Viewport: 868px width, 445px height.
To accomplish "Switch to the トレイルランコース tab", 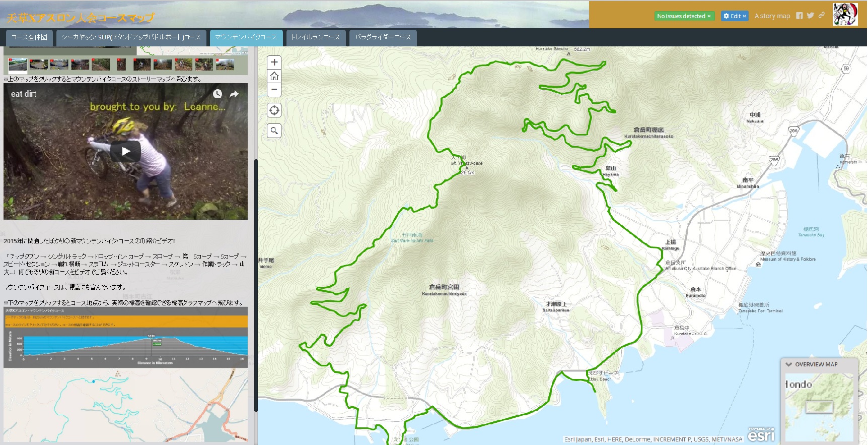I will click(315, 37).
